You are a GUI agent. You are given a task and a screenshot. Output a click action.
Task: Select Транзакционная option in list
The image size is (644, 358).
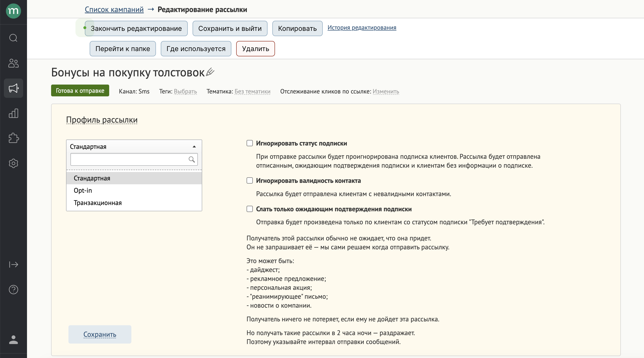pyautogui.click(x=134, y=203)
